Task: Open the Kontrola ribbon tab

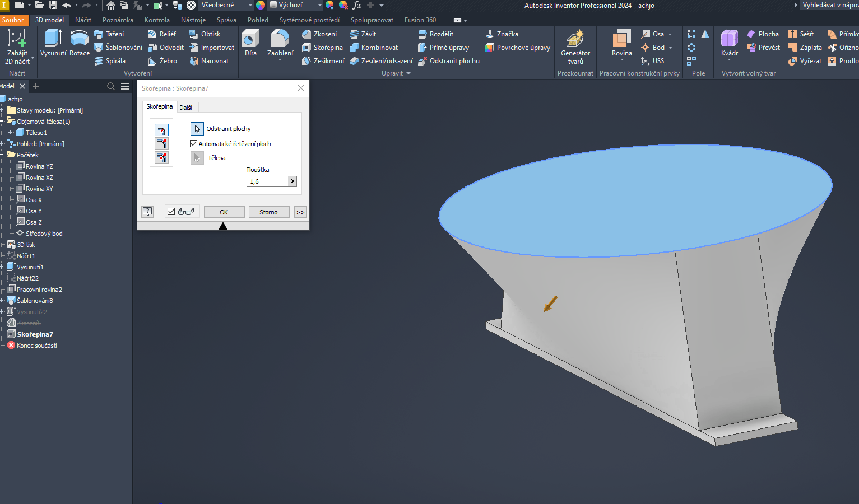Action: [157, 20]
